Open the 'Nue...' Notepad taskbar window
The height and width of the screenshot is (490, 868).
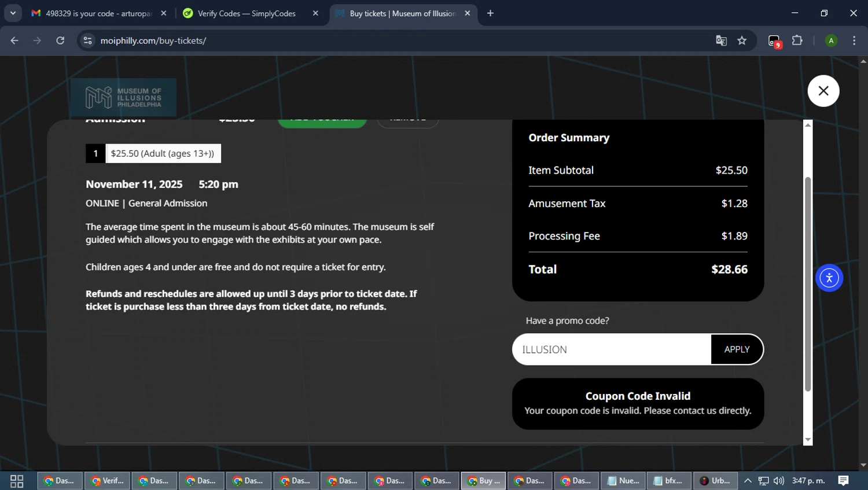pyautogui.click(x=623, y=481)
